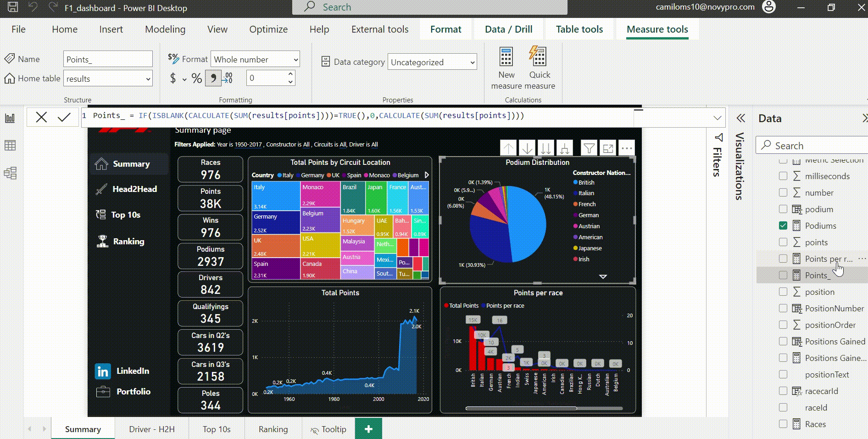Viewport: 868px width, 439px height.
Task: Expand Podium Distribution legend down arrow
Action: click(603, 276)
